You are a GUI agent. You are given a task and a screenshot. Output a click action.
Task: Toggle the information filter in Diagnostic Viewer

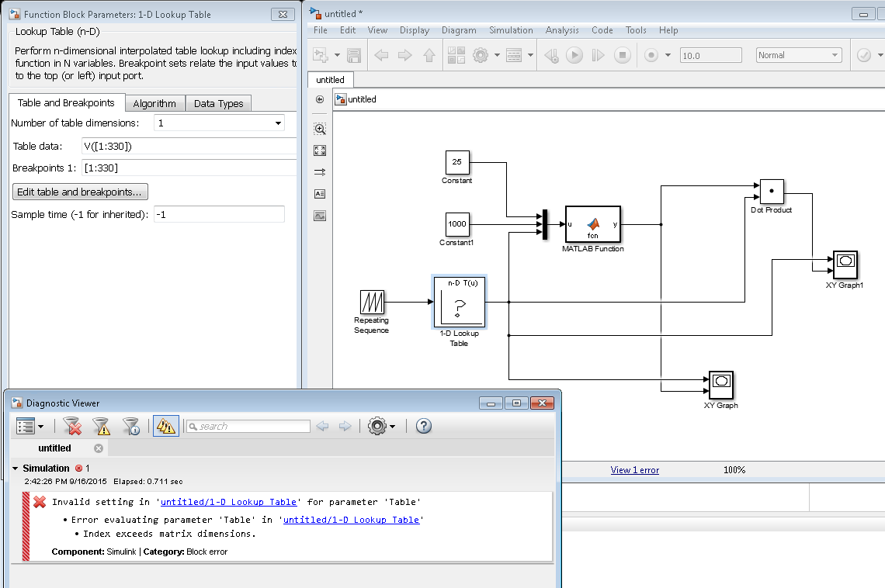coord(131,426)
